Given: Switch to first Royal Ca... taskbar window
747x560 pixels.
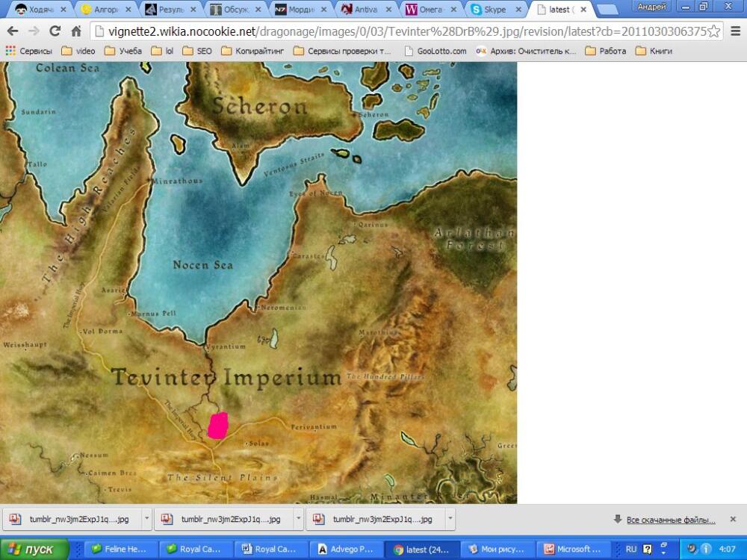Looking at the screenshot, I should click(x=195, y=549).
